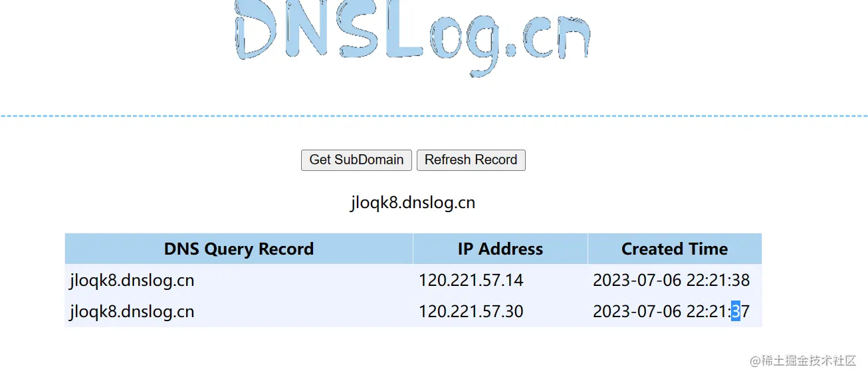Click the Created Time column header

tap(675, 249)
